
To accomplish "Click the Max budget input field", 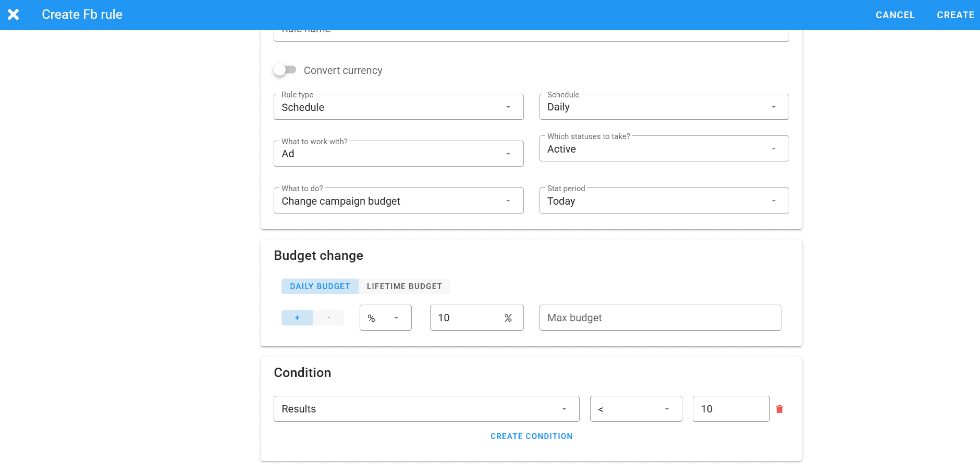I will (x=660, y=318).
